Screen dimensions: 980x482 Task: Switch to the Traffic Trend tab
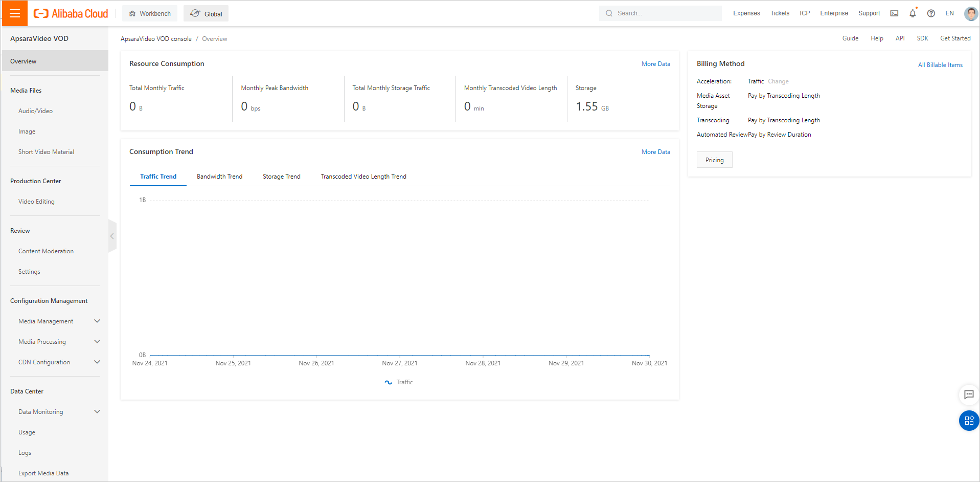click(x=158, y=177)
